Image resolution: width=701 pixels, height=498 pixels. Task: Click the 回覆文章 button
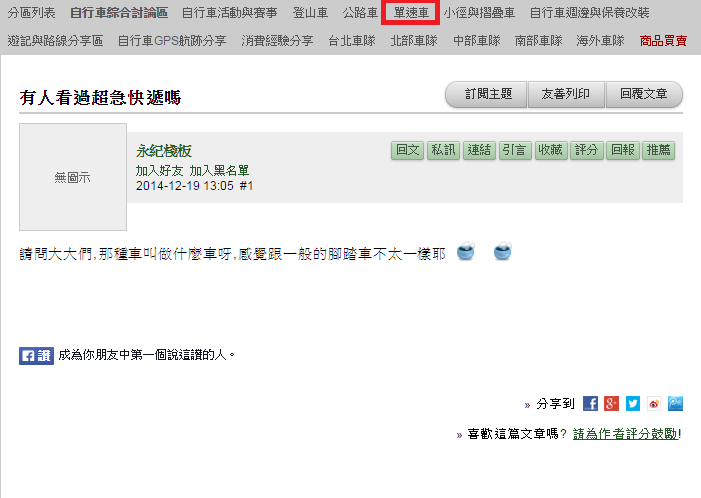point(644,94)
